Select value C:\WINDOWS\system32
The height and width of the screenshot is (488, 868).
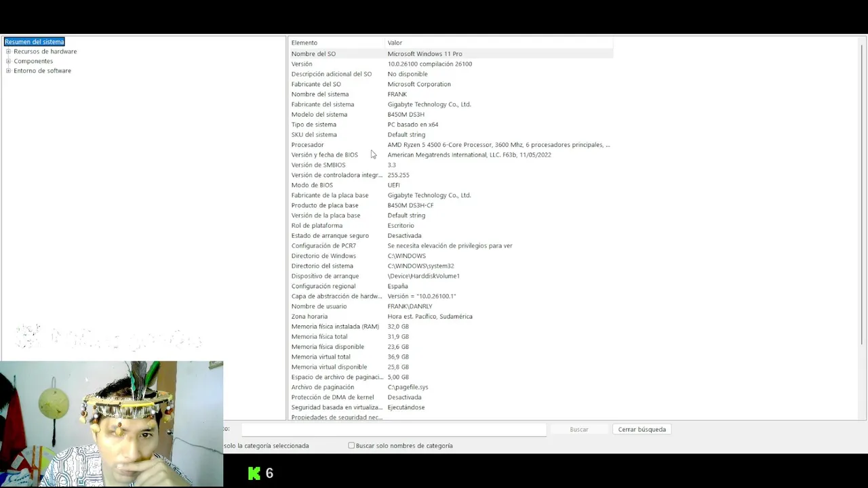coord(420,266)
